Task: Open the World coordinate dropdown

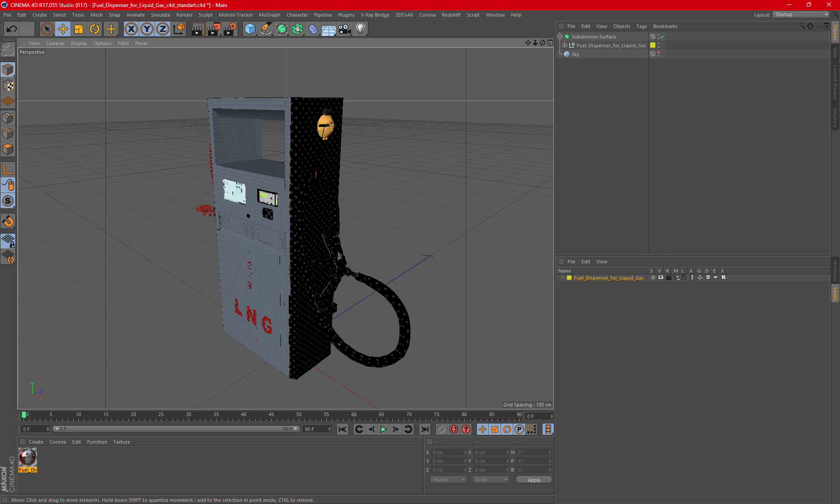Action: click(448, 479)
